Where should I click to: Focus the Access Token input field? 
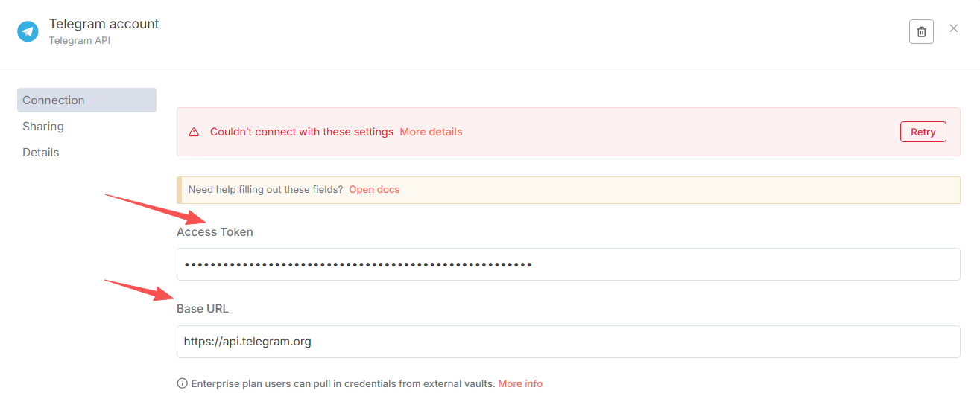568,264
